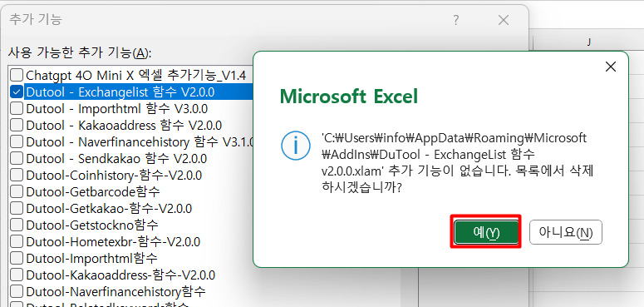Screen dimensions: 644x307
Task: Select Dutool-Importhtml함수 list entry
Action: [x=91, y=258]
